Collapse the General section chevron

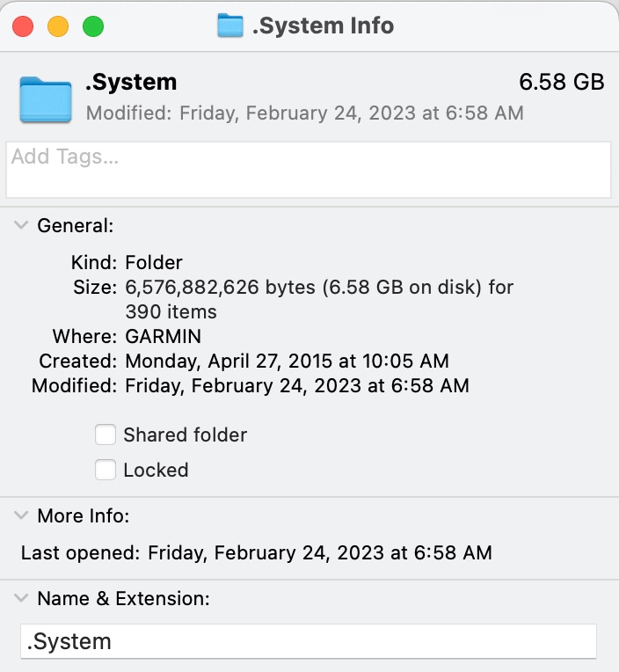pyautogui.click(x=21, y=225)
